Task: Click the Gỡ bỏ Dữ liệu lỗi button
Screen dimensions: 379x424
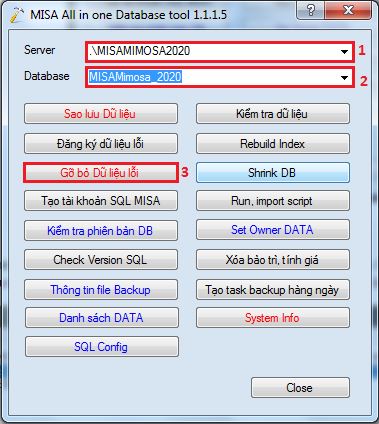Action: click(x=101, y=173)
